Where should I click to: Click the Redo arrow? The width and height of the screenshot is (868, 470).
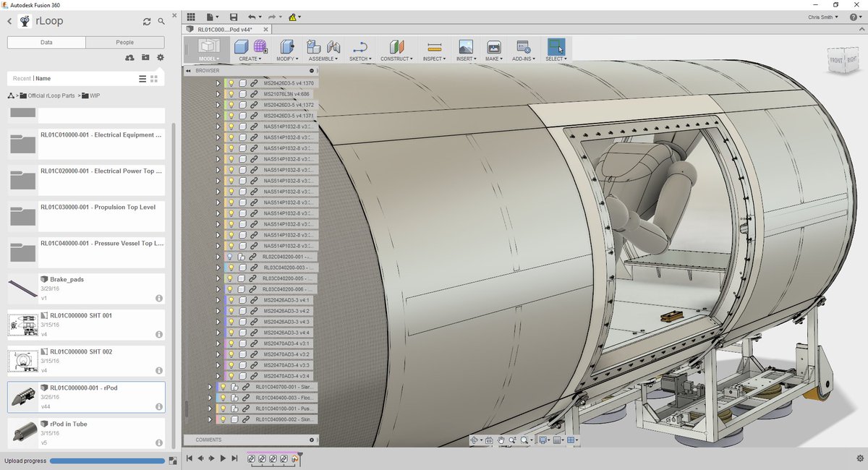[272, 17]
